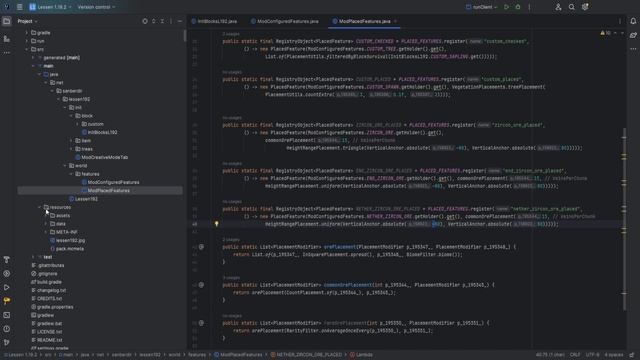Expand the run folder
The image size is (640, 360).
(x=27, y=41)
